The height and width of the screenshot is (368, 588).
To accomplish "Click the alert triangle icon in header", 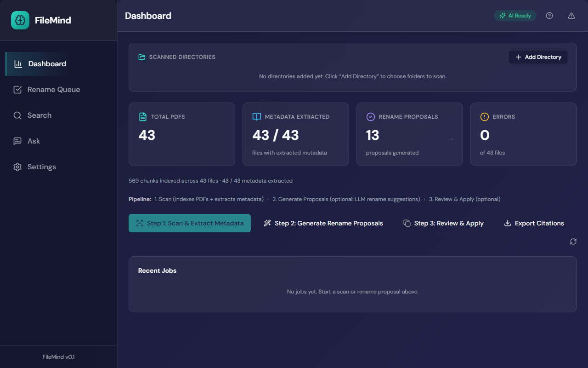I will pyautogui.click(x=571, y=15).
